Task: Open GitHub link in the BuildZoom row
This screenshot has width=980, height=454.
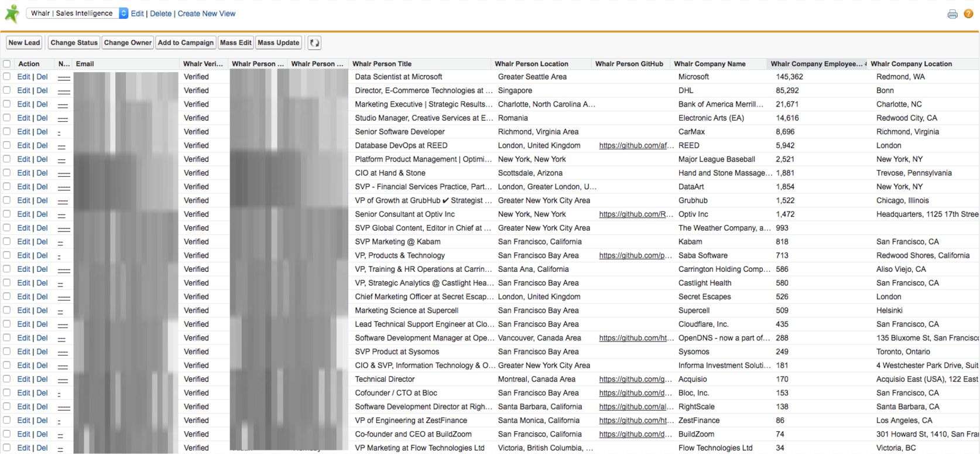Action: [636, 434]
